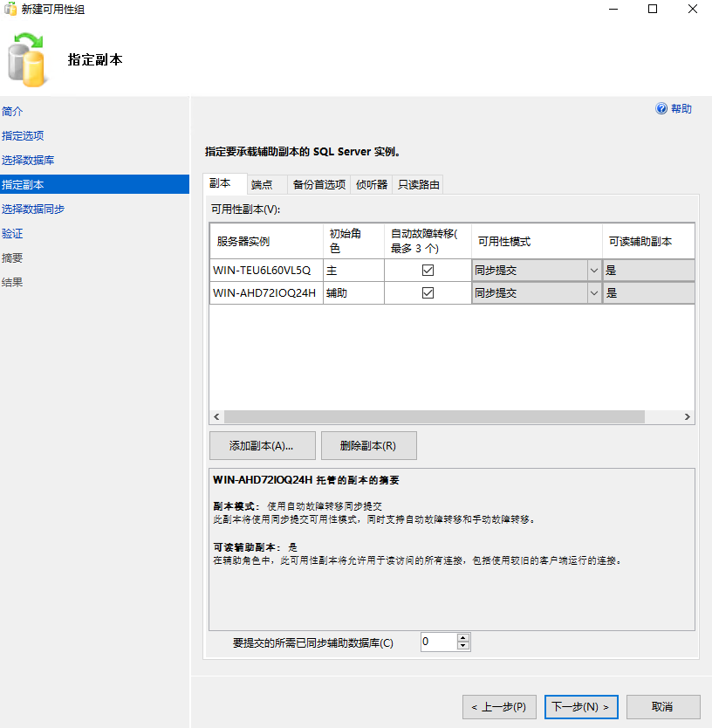
Task: Select 指定副本 step in sidebar
Action: tap(95, 184)
